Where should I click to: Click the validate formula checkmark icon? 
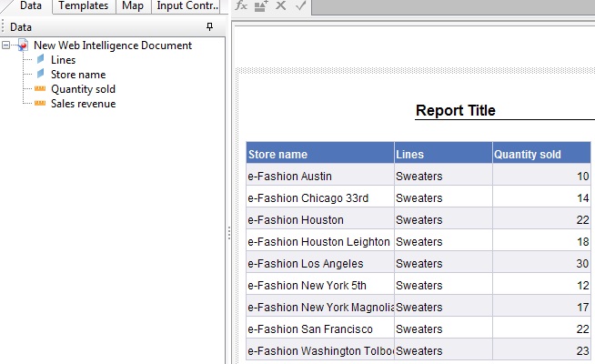[301, 5]
